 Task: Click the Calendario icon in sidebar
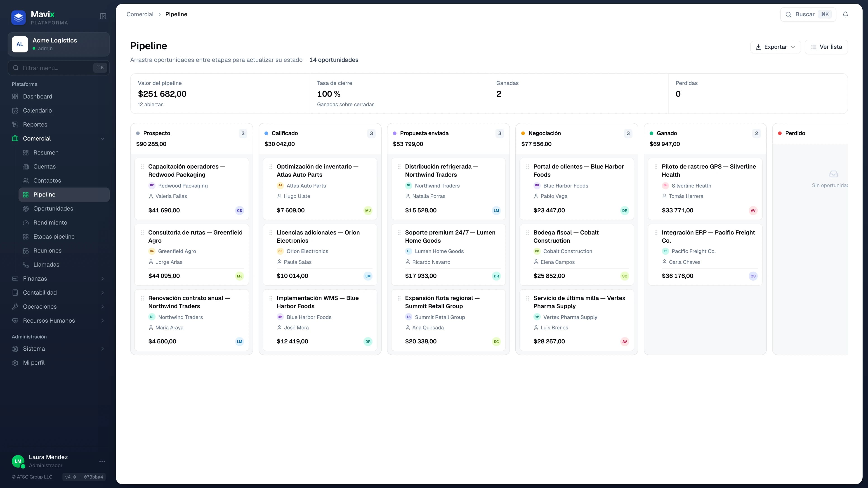15,110
